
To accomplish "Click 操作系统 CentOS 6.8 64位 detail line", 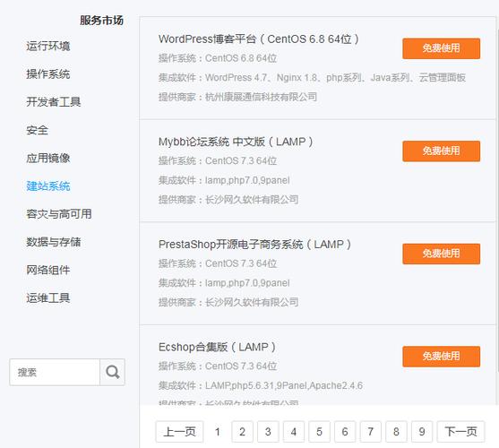I will 218,58.
